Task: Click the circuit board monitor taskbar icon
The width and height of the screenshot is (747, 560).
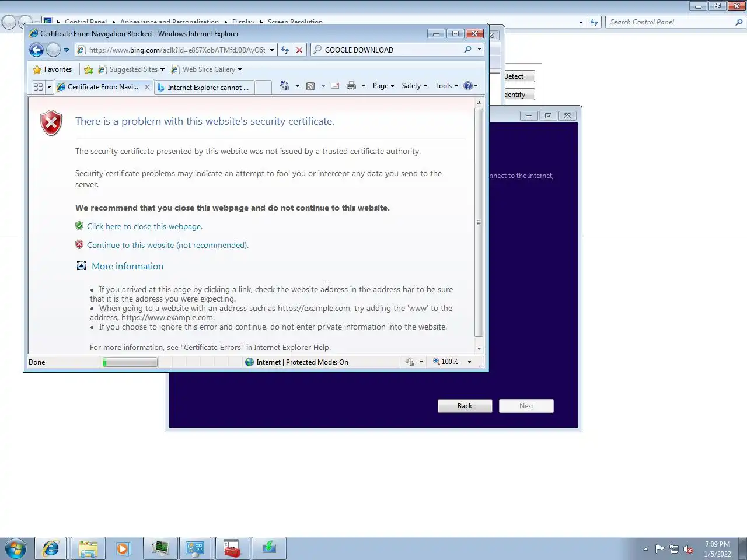Action: tap(159, 548)
